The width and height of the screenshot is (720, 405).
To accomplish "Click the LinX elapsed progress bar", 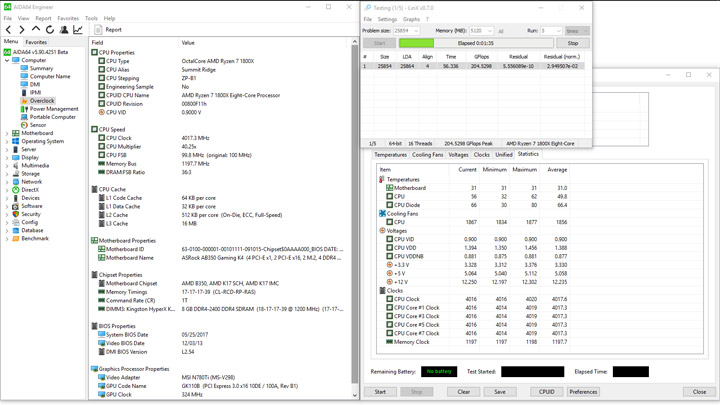I will (x=475, y=43).
